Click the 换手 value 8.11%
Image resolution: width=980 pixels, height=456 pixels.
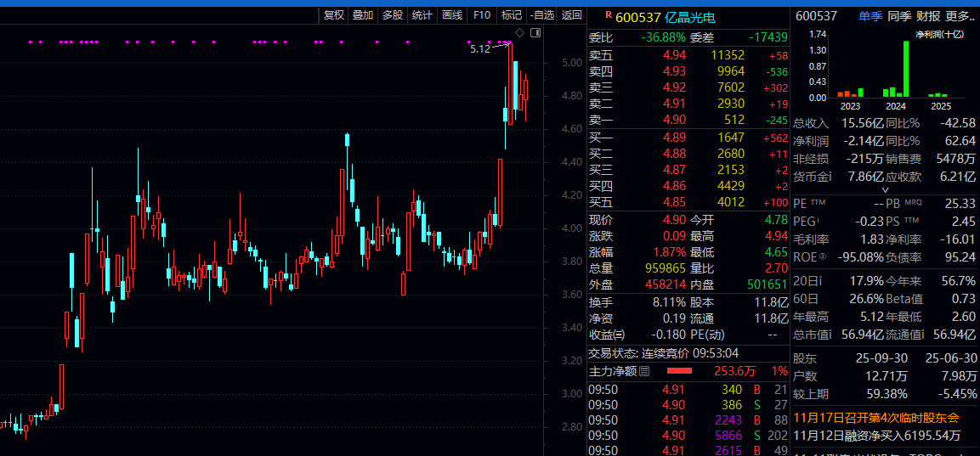pyautogui.click(x=670, y=301)
